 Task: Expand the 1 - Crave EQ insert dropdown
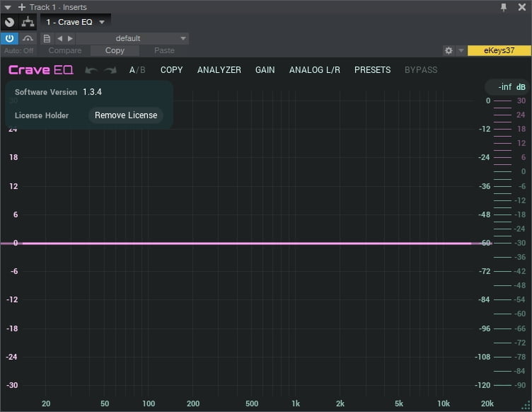(102, 22)
